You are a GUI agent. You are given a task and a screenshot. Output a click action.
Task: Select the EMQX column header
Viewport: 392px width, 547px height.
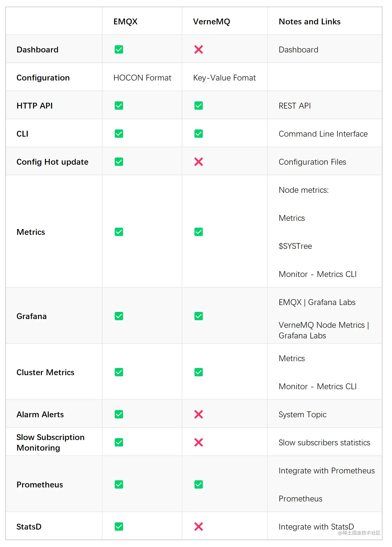[x=125, y=22]
